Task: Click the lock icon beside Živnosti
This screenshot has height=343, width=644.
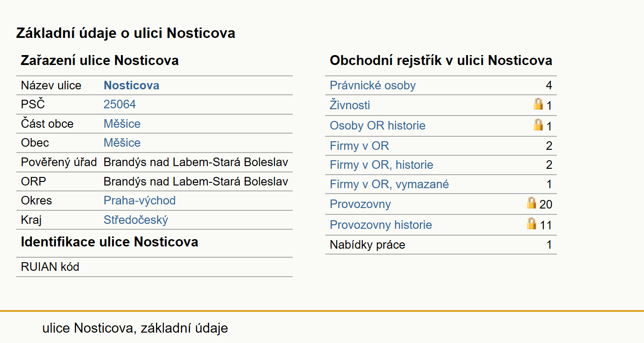Action: coord(538,105)
